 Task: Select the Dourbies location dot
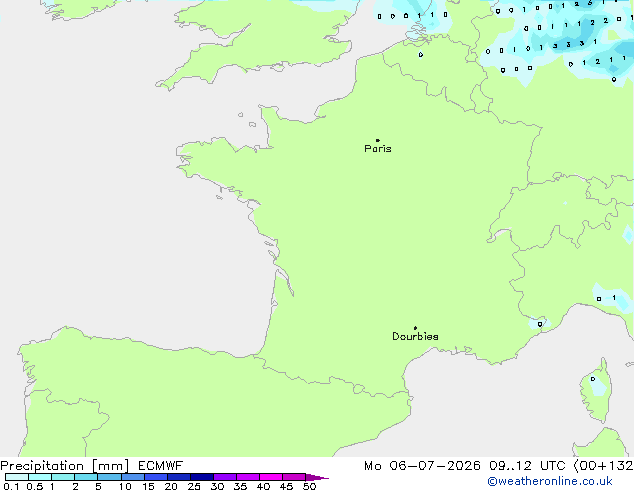(x=415, y=328)
